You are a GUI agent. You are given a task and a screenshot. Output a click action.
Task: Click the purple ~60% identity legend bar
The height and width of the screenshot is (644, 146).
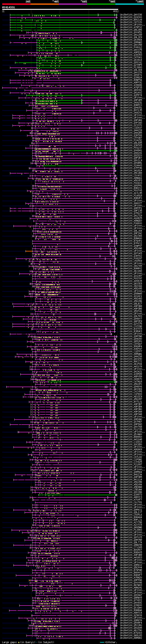[73, 4]
